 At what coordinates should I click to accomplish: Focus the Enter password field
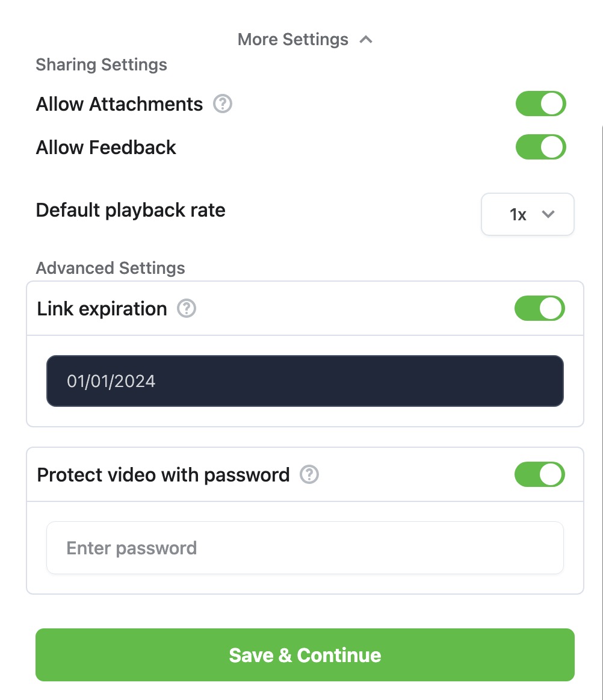click(305, 548)
